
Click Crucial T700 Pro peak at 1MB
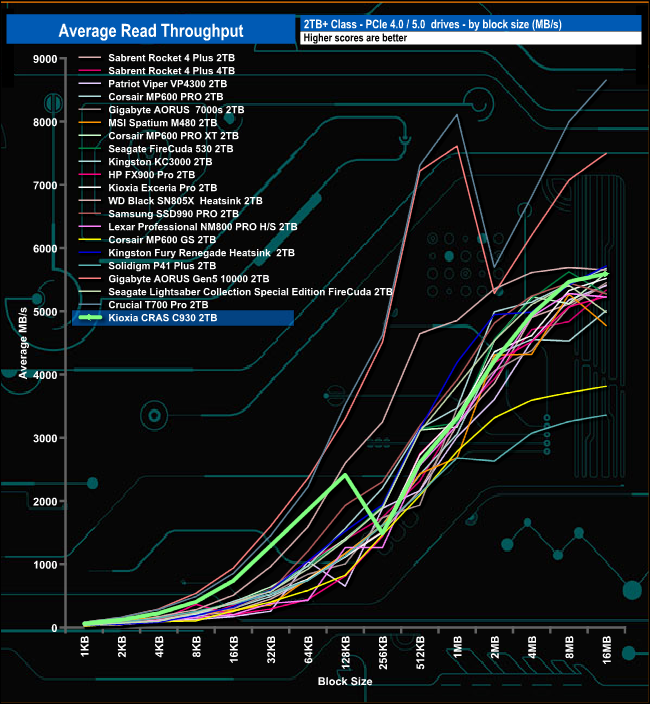click(457, 114)
